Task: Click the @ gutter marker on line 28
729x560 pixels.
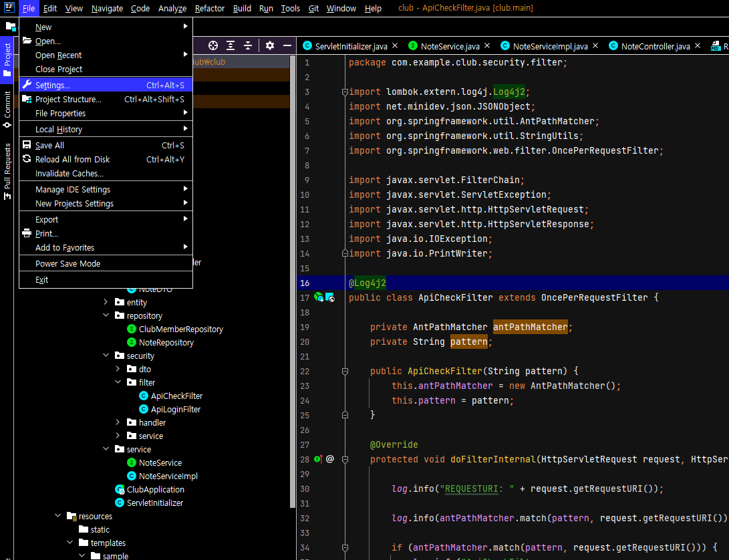Action: point(330,459)
